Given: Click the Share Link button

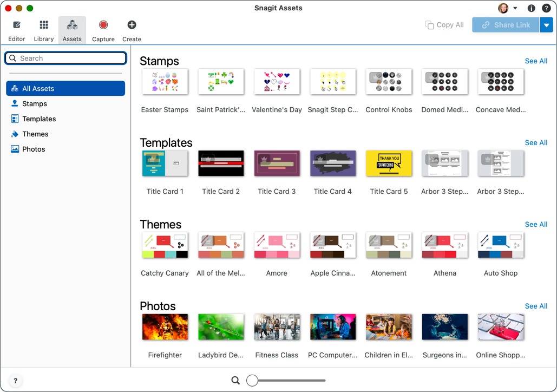Looking at the screenshot, I should (506, 25).
